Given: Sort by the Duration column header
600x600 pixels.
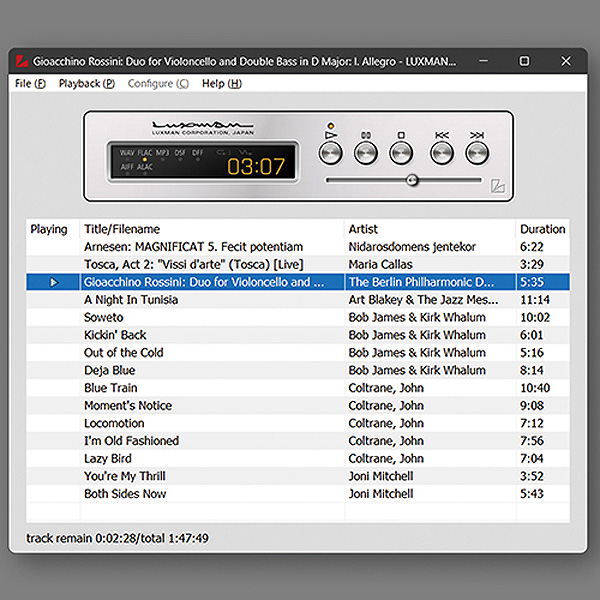Looking at the screenshot, I should [542, 229].
